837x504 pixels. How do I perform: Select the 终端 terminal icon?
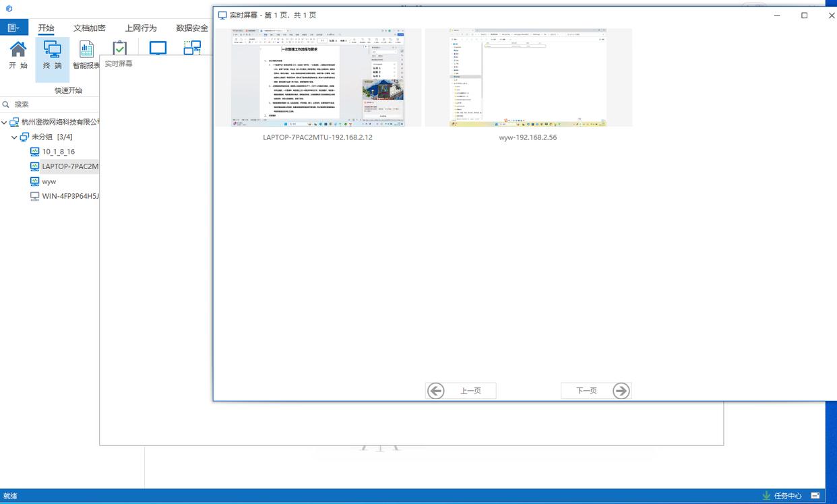(x=52, y=54)
